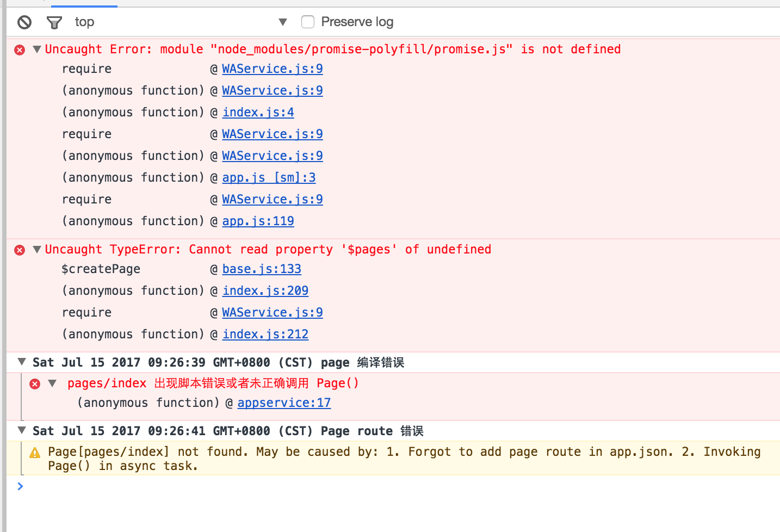Open app.js:119 source link

point(258,221)
